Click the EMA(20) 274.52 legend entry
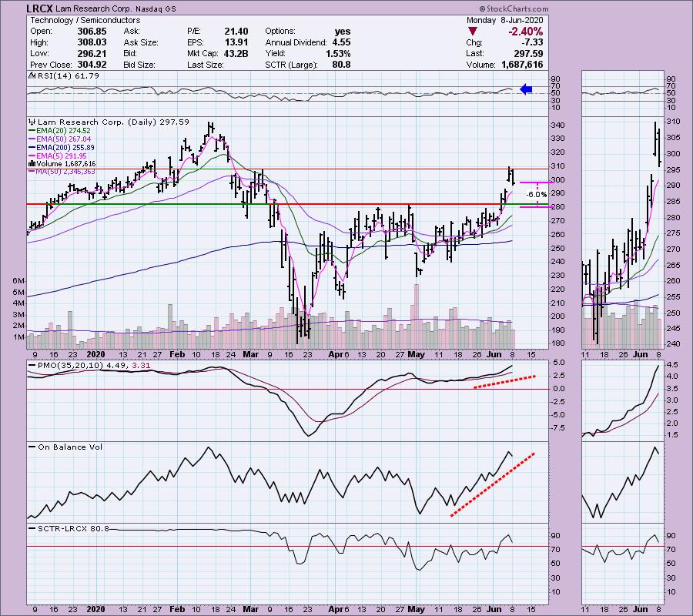 pyautogui.click(x=63, y=131)
